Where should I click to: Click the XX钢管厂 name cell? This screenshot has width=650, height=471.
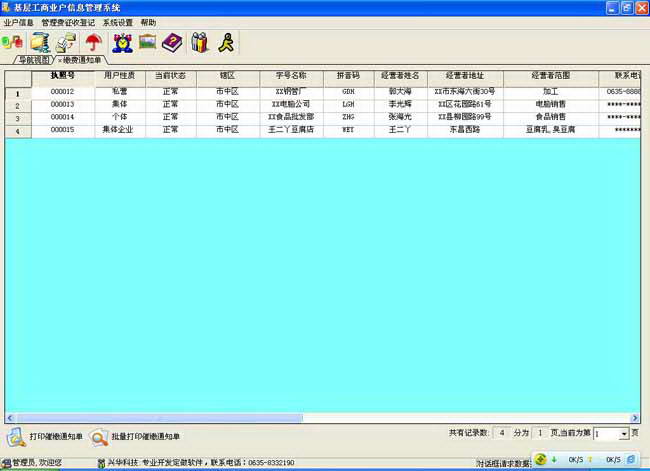pos(291,92)
